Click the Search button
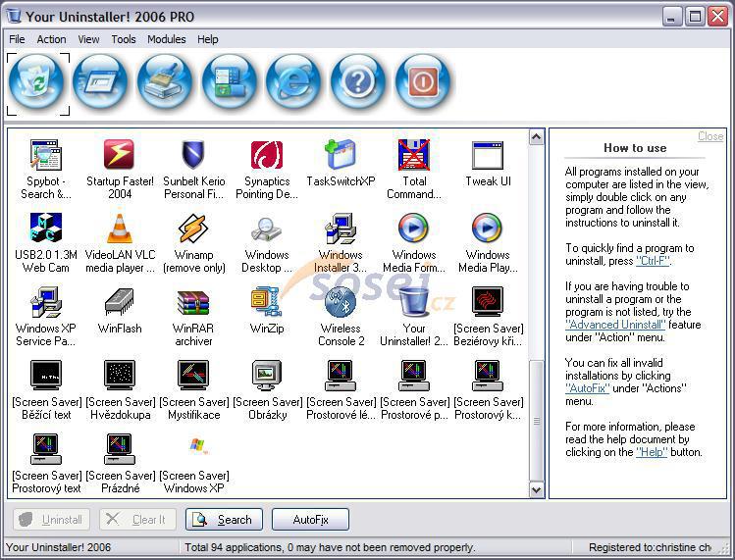The width and height of the screenshot is (735, 560). (224, 519)
